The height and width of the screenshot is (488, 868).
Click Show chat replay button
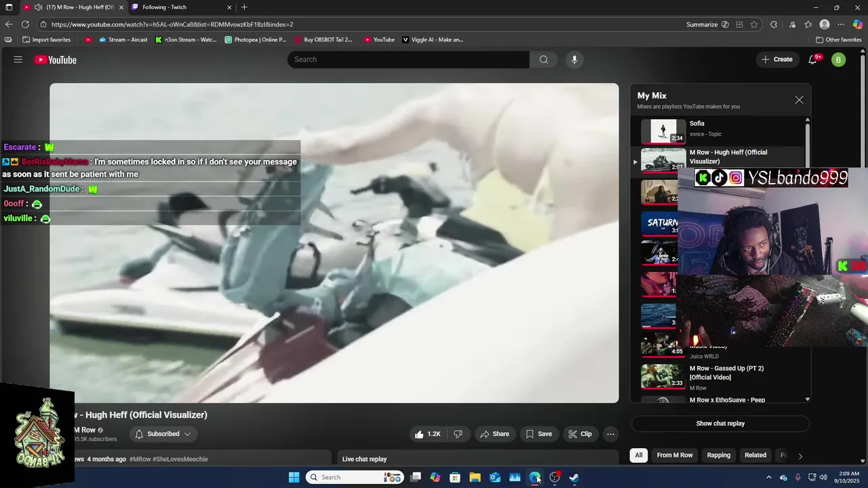point(720,424)
